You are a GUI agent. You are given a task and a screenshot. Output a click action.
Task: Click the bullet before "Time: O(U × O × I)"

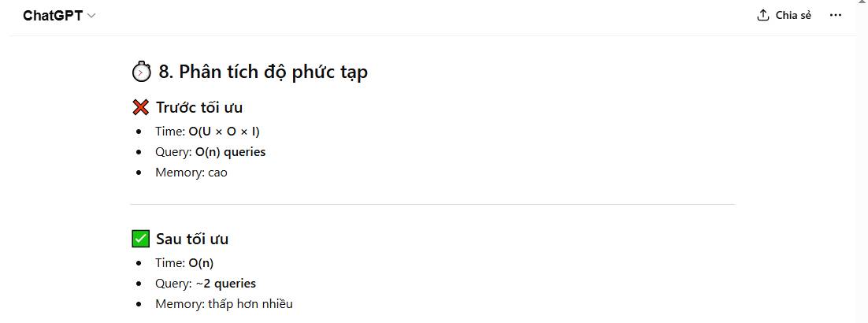[139, 132]
